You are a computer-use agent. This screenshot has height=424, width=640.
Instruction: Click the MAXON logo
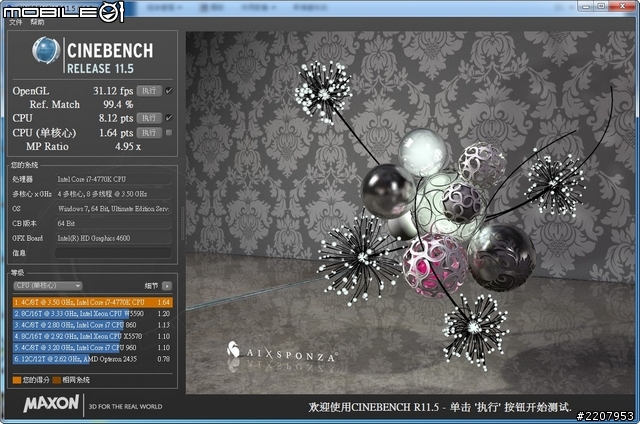51,404
